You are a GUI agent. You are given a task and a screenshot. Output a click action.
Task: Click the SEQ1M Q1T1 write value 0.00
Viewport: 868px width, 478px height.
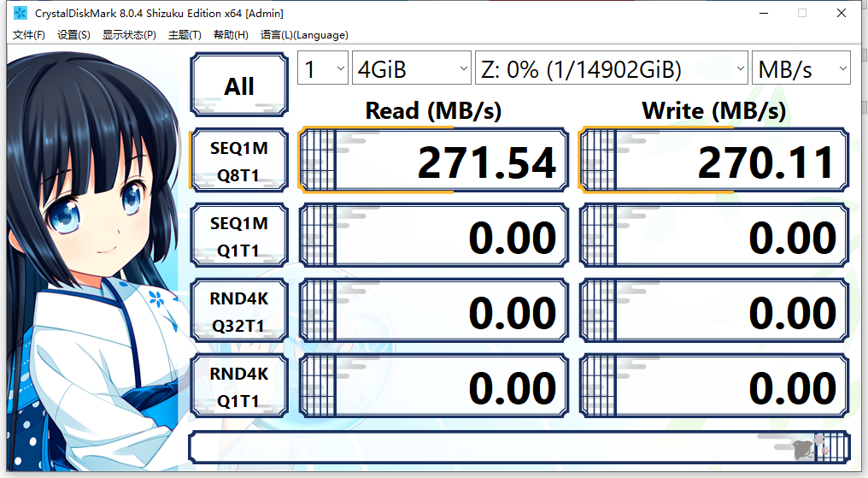[x=713, y=236]
